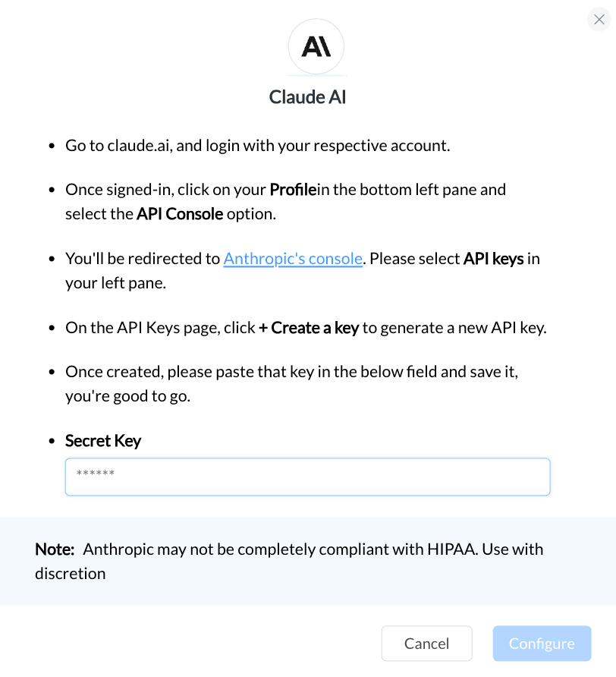Click the you're good to go text
The width and height of the screenshot is (616, 677).
pyautogui.click(x=127, y=396)
